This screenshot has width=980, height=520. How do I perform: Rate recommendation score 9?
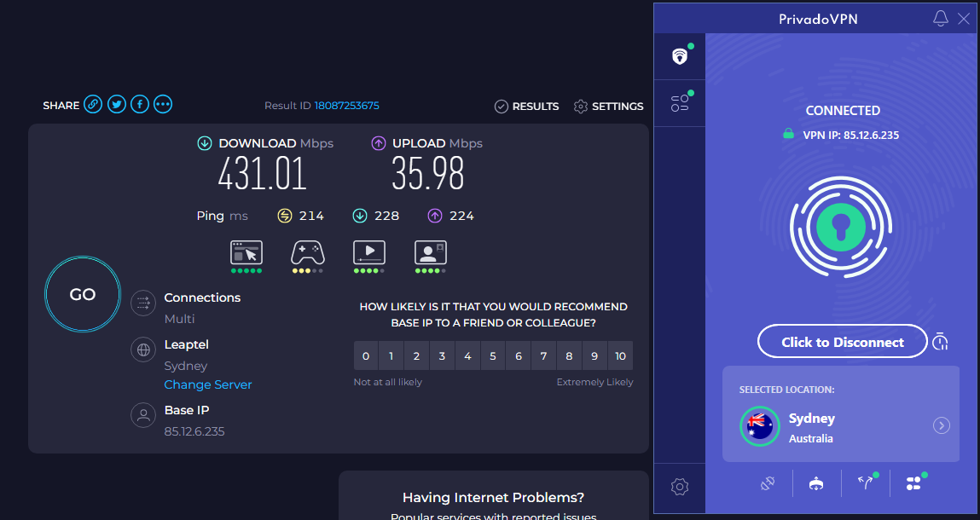(x=594, y=355)
